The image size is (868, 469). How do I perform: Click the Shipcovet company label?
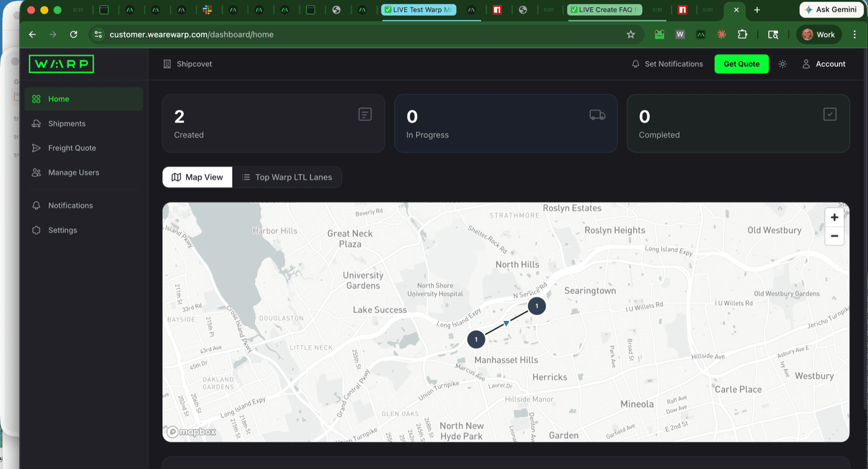[x=188, y=64]
